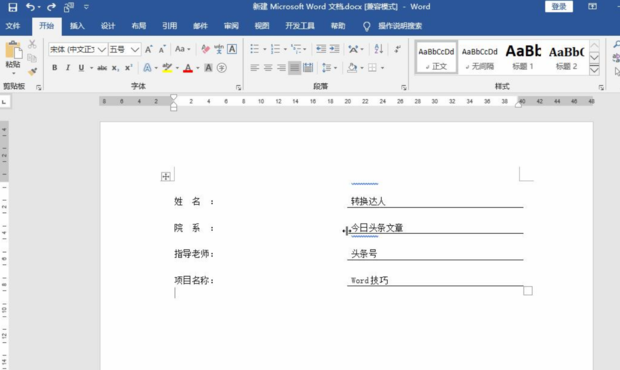The image size is (620, 370).
Task: Click the table resize handle square
Action: pos(528,291)
